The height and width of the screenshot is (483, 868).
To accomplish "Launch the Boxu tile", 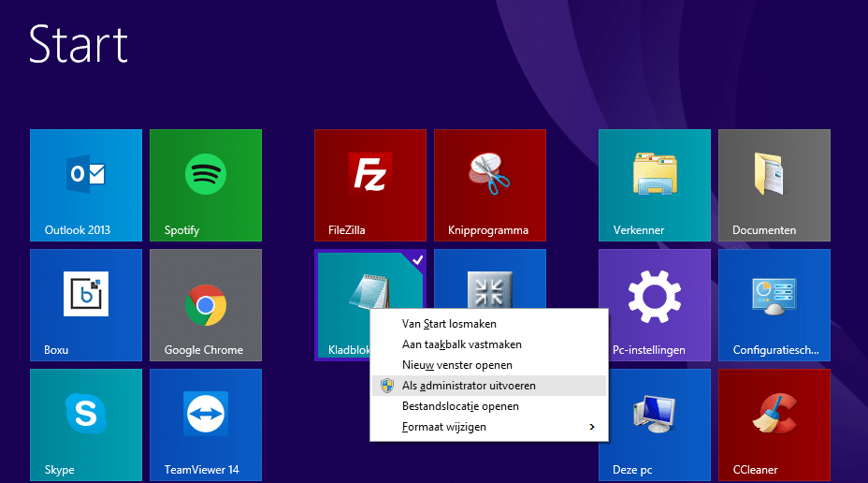I will (x=86, y=305).
